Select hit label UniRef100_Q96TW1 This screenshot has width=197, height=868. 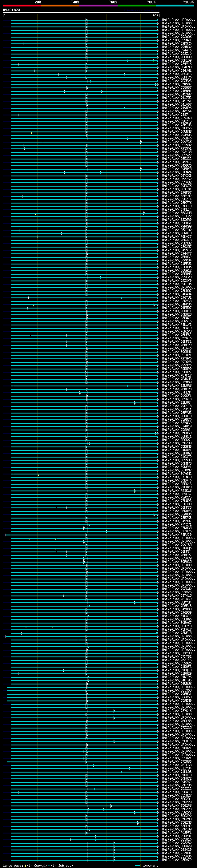(177, 297)
